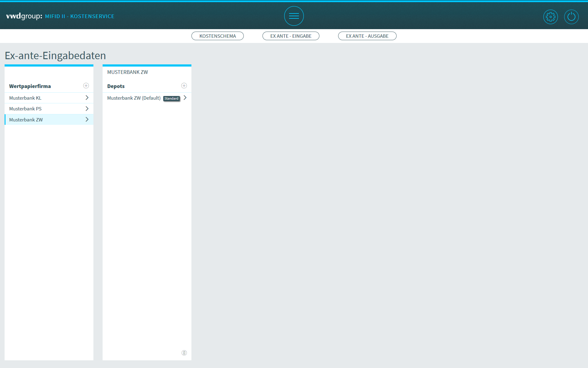Expand the Musterbank ZW (Default) depot chevron
This screenshot has height=368, width=588.
(185, 98)
